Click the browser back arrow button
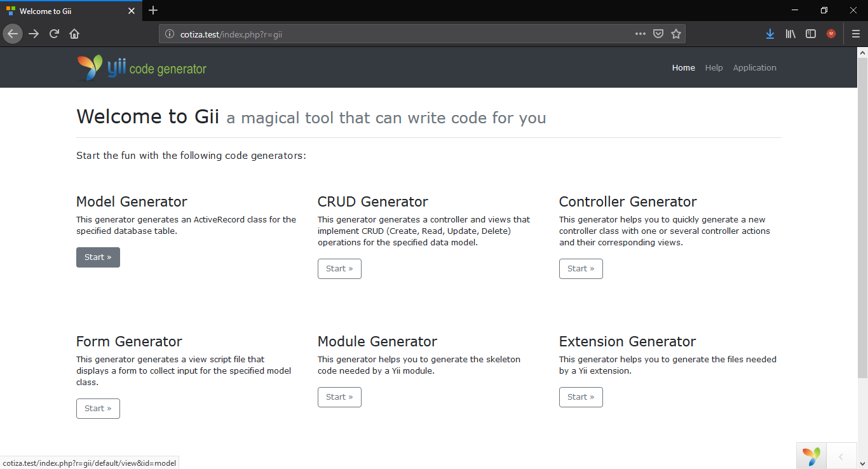 click(13, 34)
